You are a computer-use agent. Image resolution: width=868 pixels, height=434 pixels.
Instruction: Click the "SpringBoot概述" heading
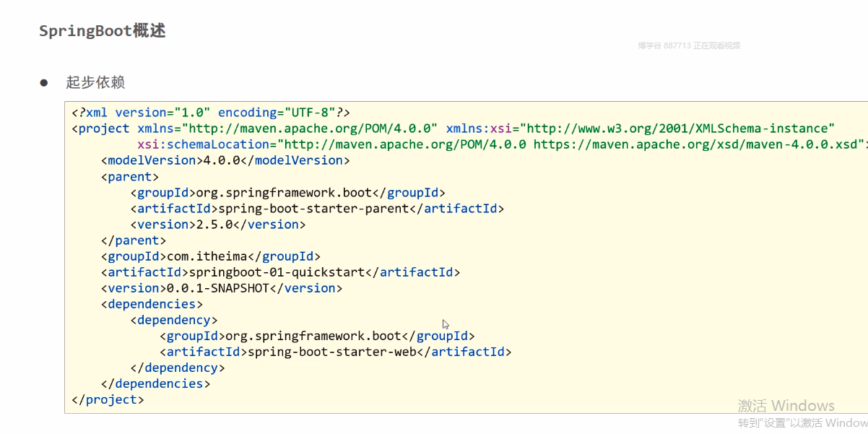point(102,31)
